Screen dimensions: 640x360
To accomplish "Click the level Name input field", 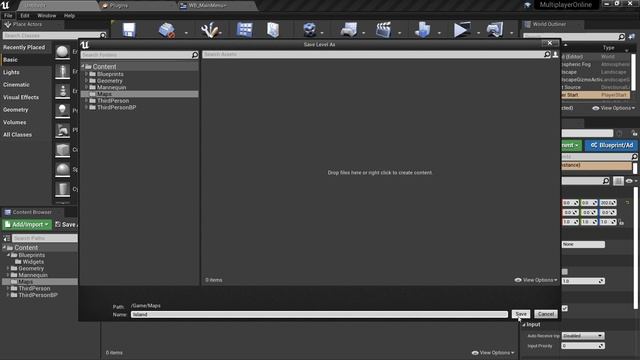I will (x=319, y=314).
